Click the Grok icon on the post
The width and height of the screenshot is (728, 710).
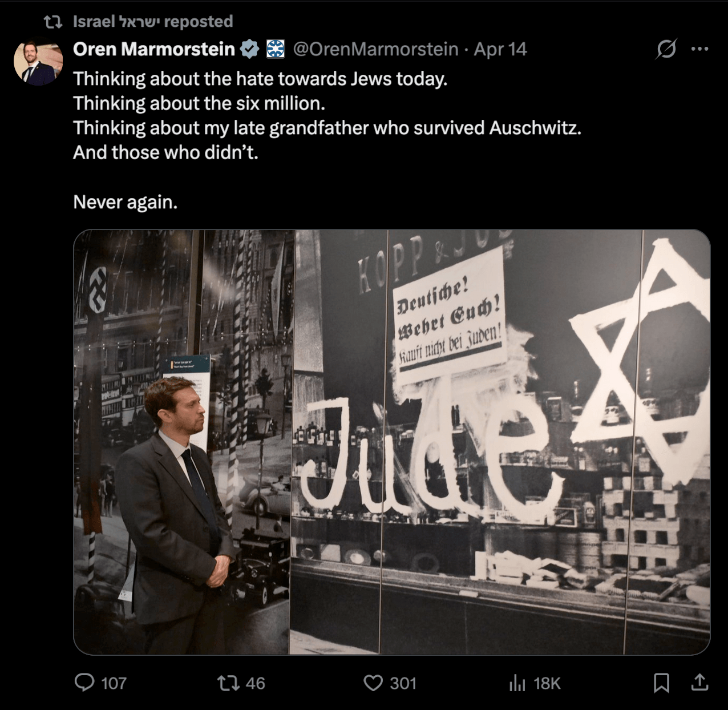pyautogui.click(x=666, y=49)
